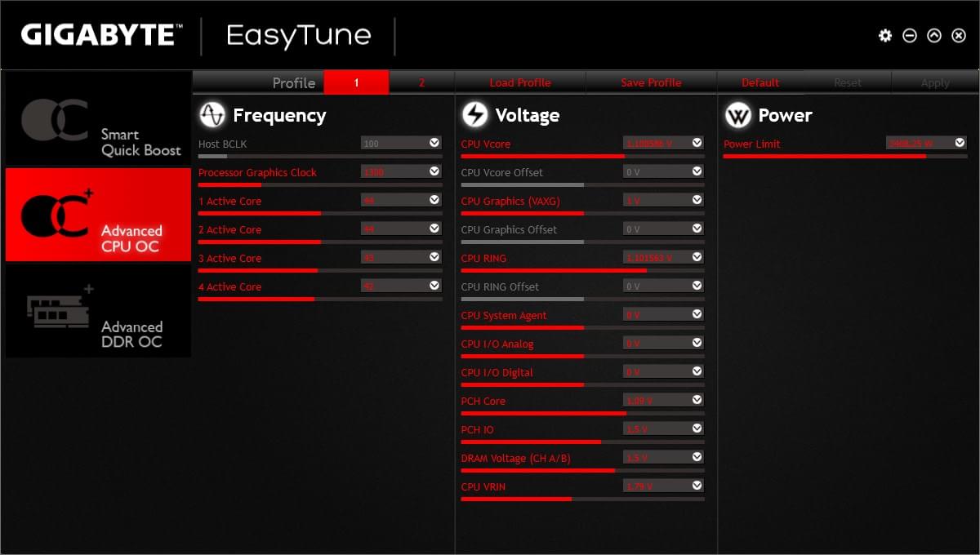Expand CPU Graphics (VAXG) dropdown
980x555 pixels.
pyautogui.click(x=697, y=200)
